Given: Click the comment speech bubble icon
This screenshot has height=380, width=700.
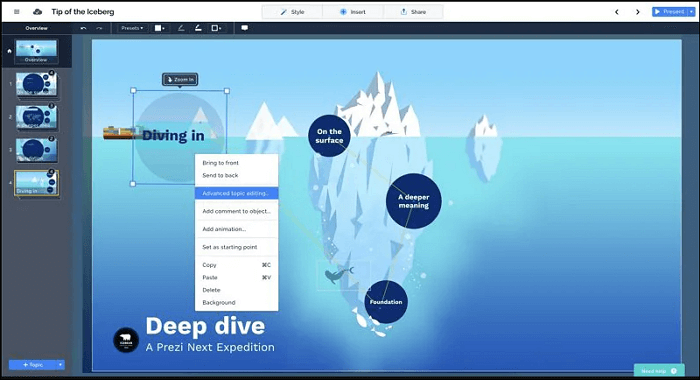Looking at the screenshot, I should click(x=245, y=28).
